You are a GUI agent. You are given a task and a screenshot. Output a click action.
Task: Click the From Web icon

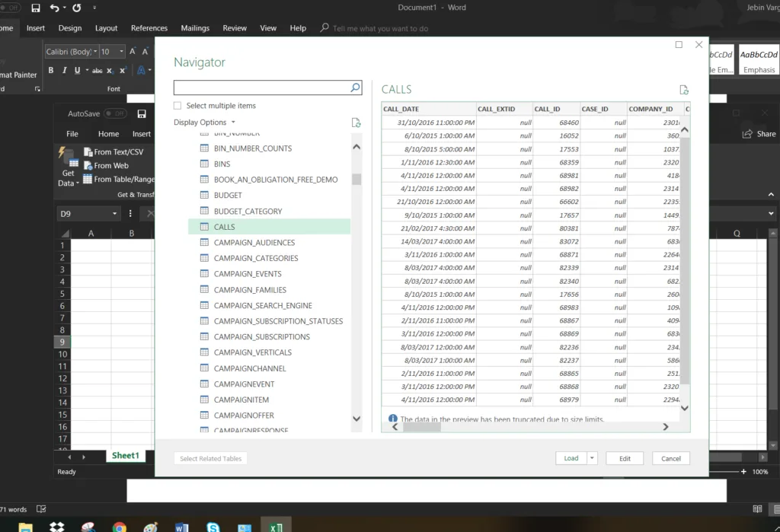tap(88, 166)
